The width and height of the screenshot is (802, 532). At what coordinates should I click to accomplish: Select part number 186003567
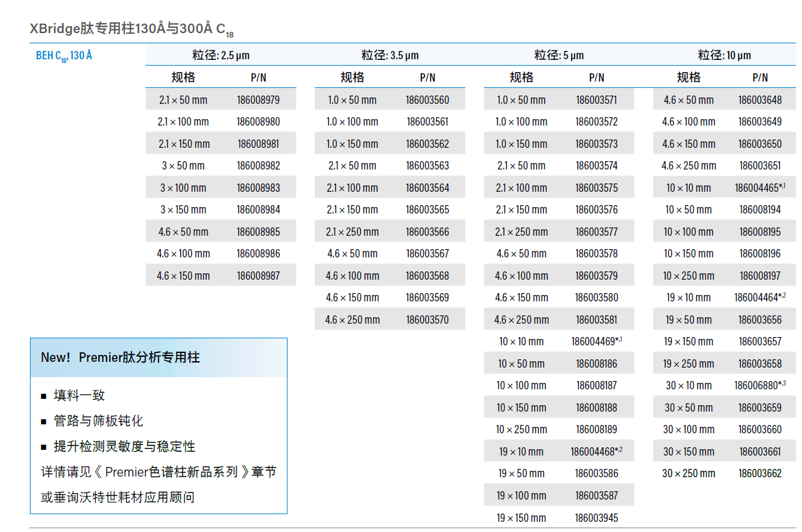[427, 254]
